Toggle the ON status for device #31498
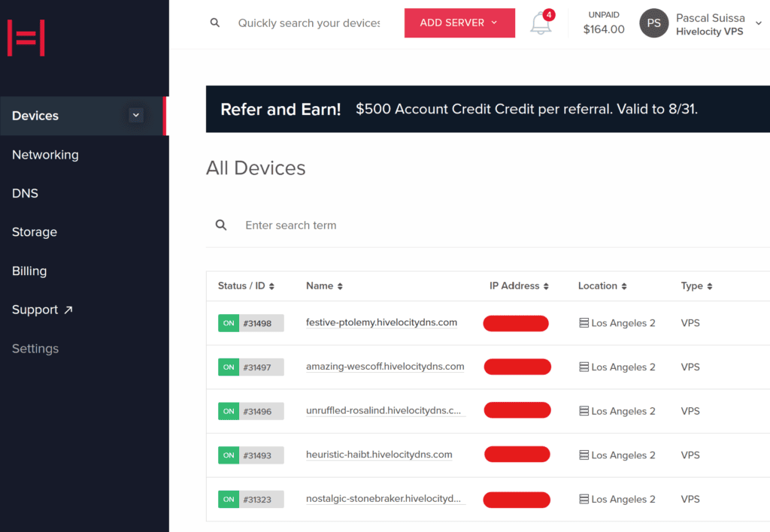 point(228,322)
